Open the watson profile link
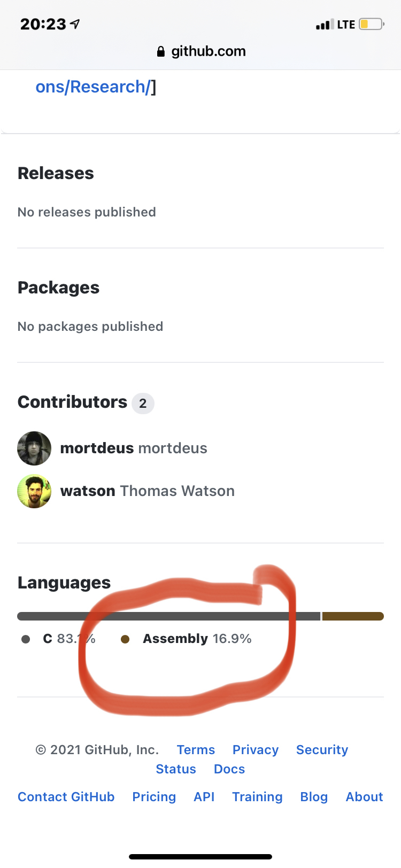 pyautogui.click(x=88, y=491)
